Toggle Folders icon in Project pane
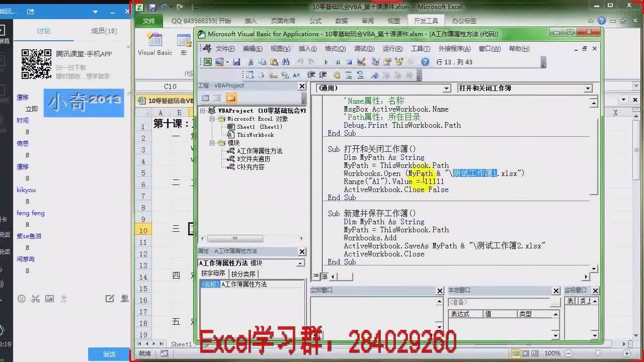The height and width of the screenshot is (362, 644). [x=231, y=98]
